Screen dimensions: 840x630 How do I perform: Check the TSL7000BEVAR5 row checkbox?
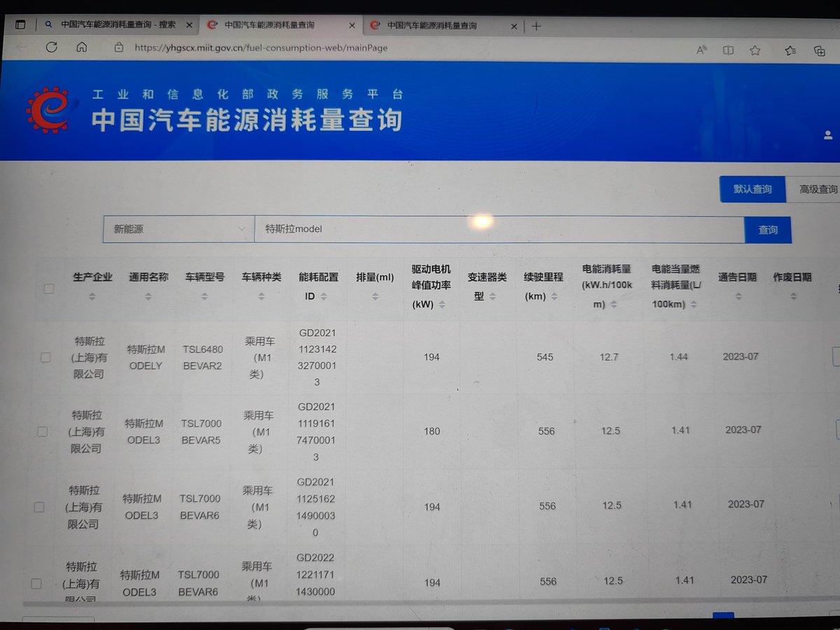click(42, 431)
